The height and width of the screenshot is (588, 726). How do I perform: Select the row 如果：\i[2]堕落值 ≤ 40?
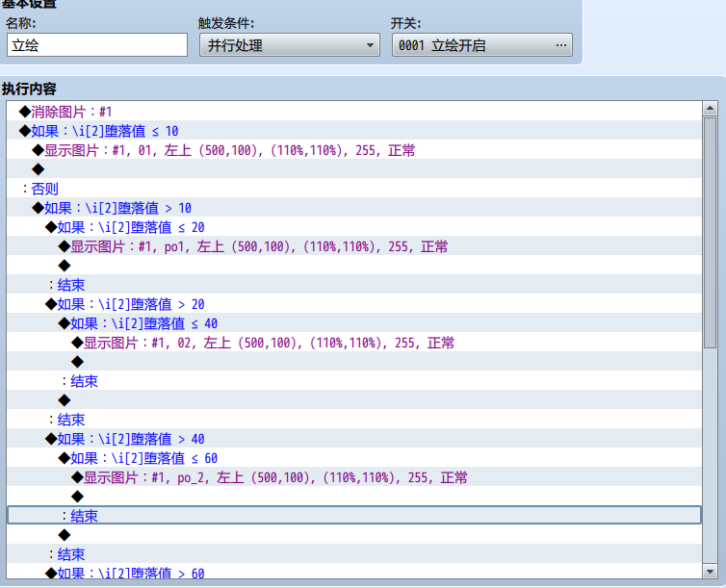[354, 323]
